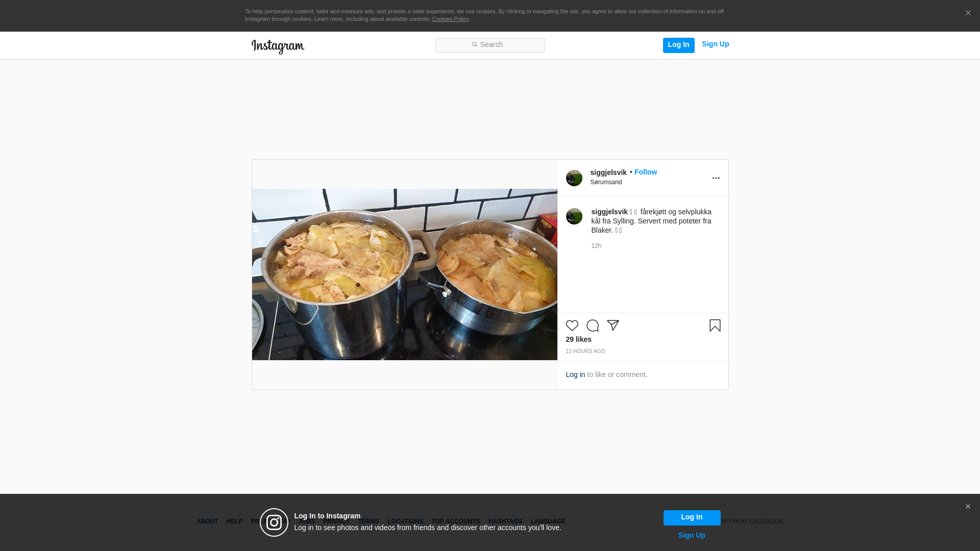
Task: Click the heart like icon
Action: point(572,325)
